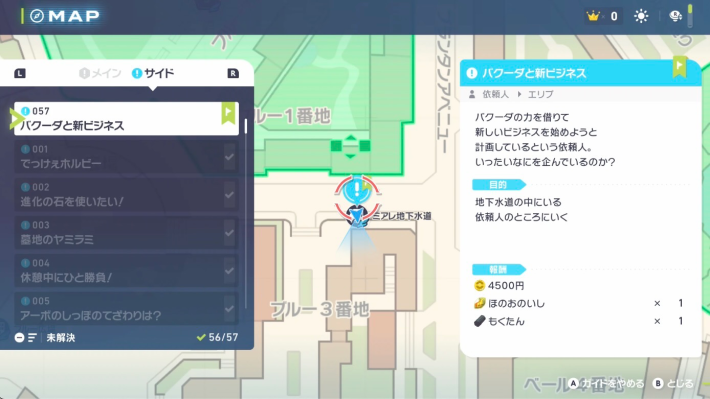Click the sort lines icon beside 未解決
710x399 pixels.
tap(32, 338)
